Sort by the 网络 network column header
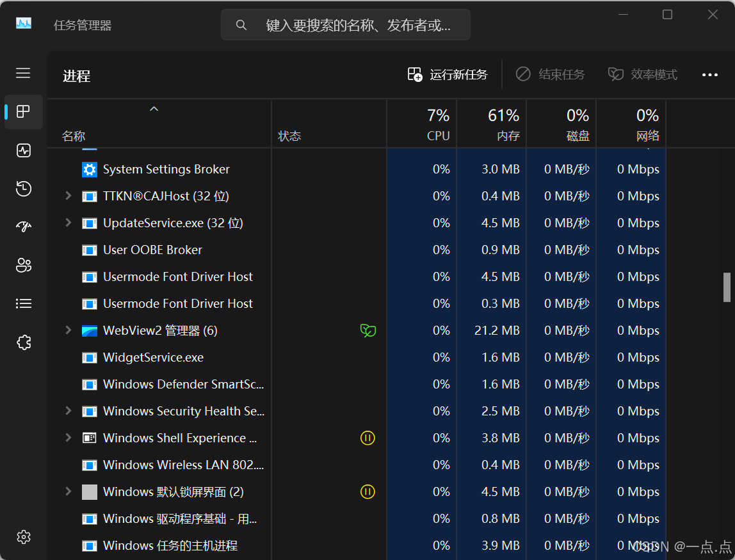735x560 pixels. [631, 125]
